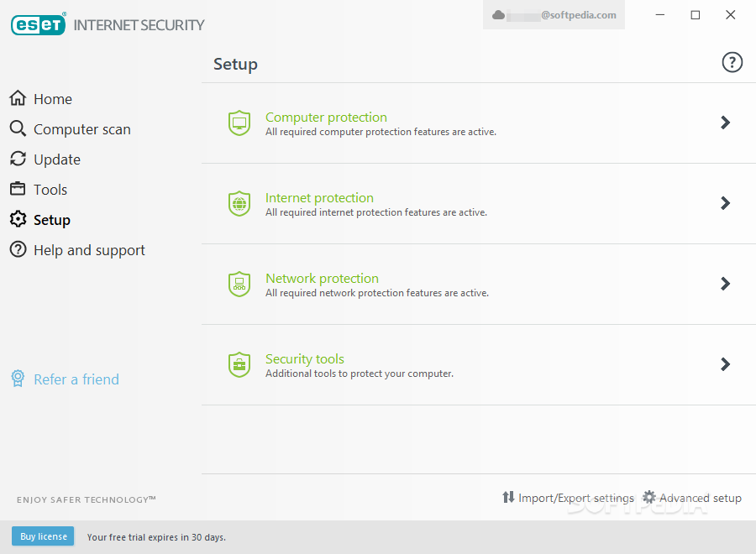
Task: Click the Computer scan magnifier icon
Action: [18, 128]
